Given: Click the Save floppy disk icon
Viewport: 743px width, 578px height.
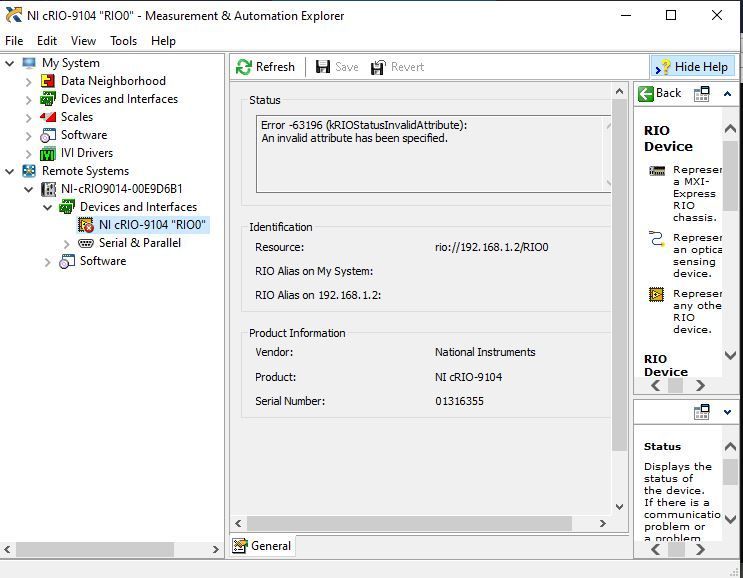Looking at the screenshot, I should tap(323, 67).
